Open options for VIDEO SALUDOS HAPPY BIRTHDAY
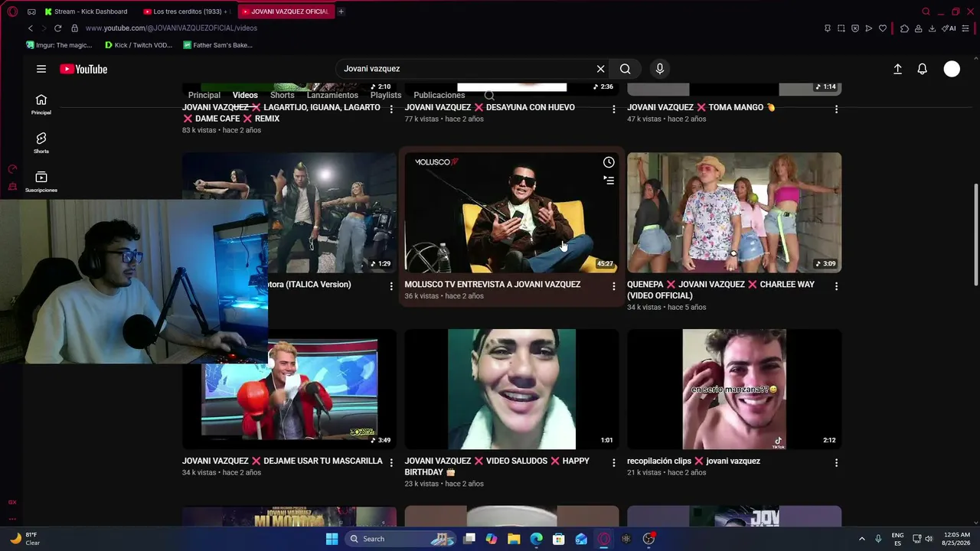 coord(613,463)
